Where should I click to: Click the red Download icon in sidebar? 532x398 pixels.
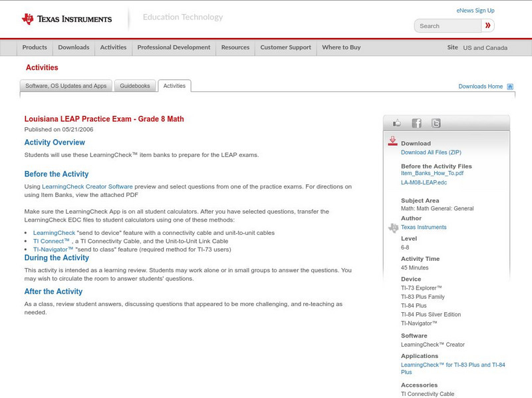pos(392,140)
